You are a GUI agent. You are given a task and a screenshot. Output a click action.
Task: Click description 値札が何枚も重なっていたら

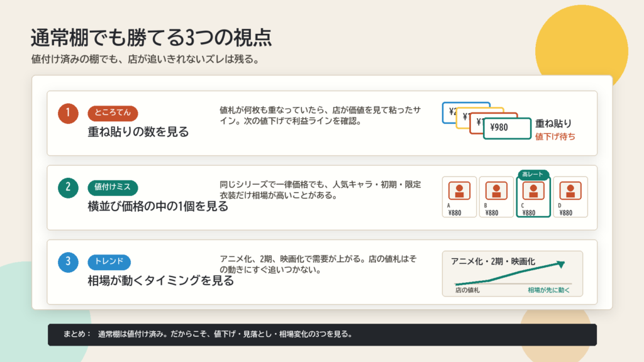pyautogui.click(x=320, y=116)
